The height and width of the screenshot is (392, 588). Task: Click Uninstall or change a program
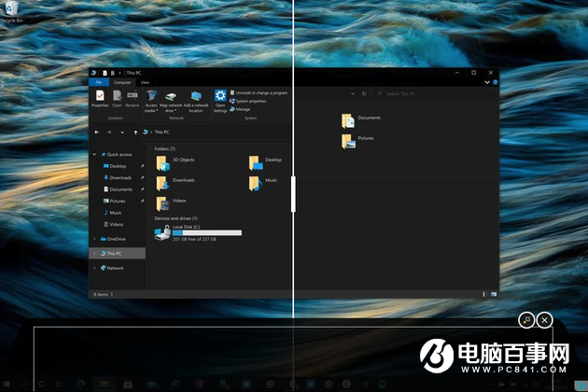(x=259, y=92)
